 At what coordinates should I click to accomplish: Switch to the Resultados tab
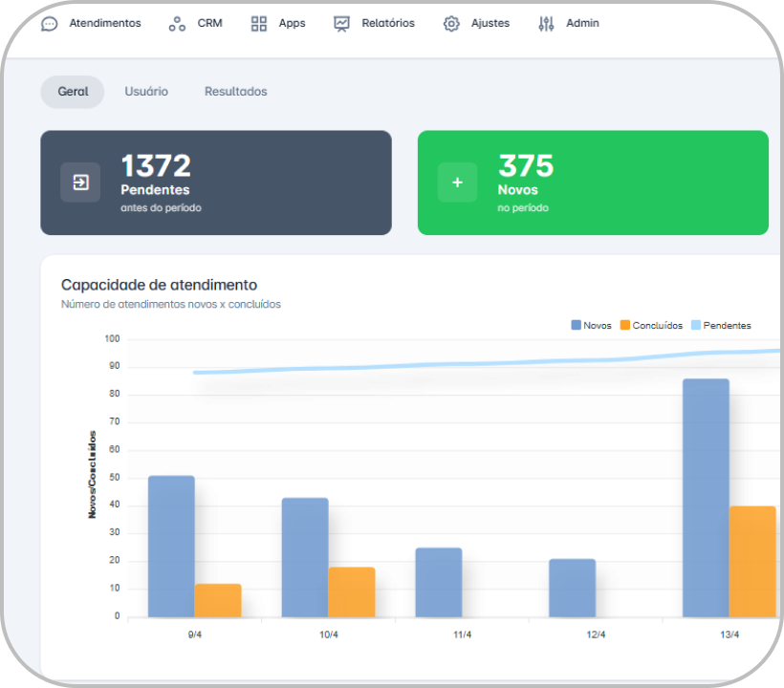click(x=235, y=92)
